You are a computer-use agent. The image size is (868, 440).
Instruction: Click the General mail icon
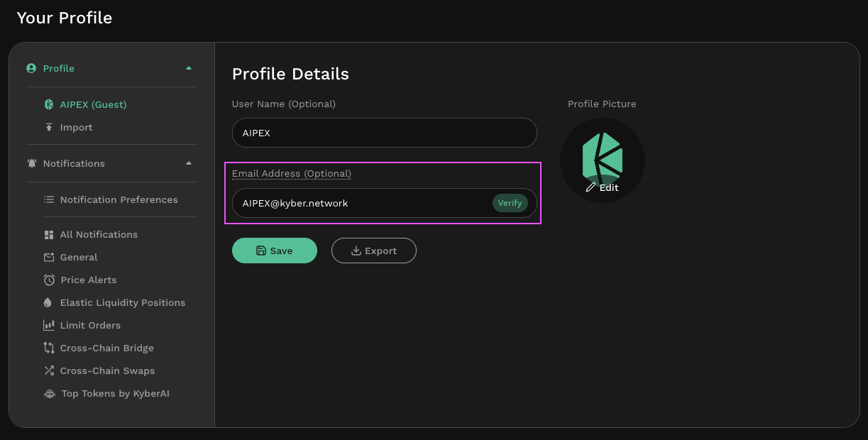[x=49, y=258]
